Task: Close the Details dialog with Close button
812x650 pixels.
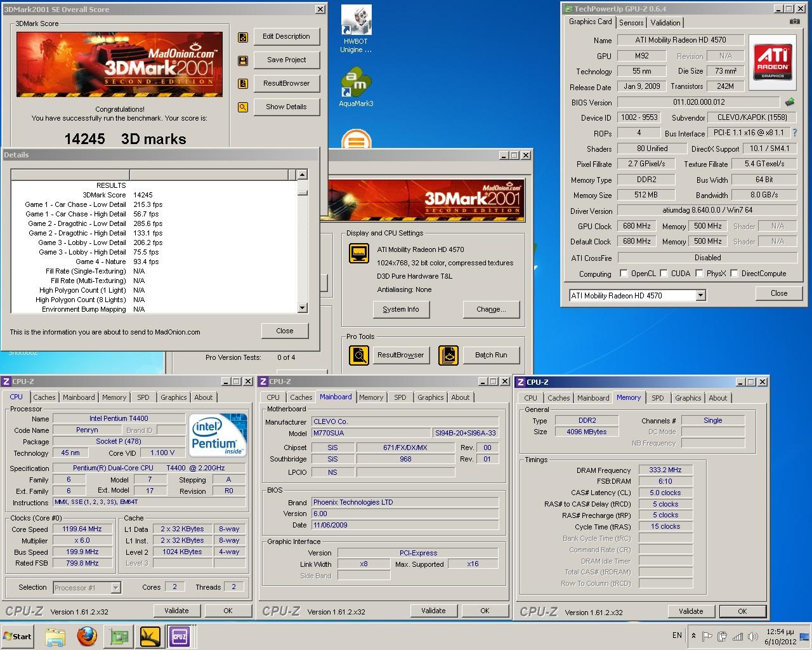Action: 285,331
